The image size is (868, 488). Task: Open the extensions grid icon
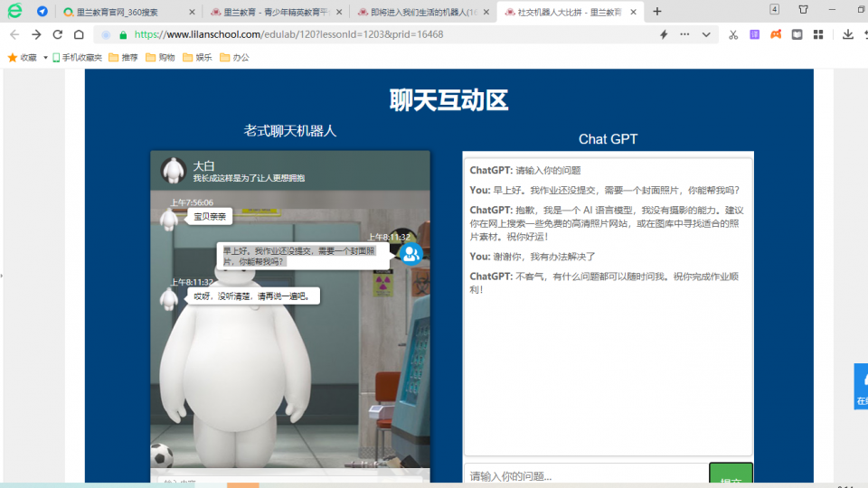click(x=818, y=34)
